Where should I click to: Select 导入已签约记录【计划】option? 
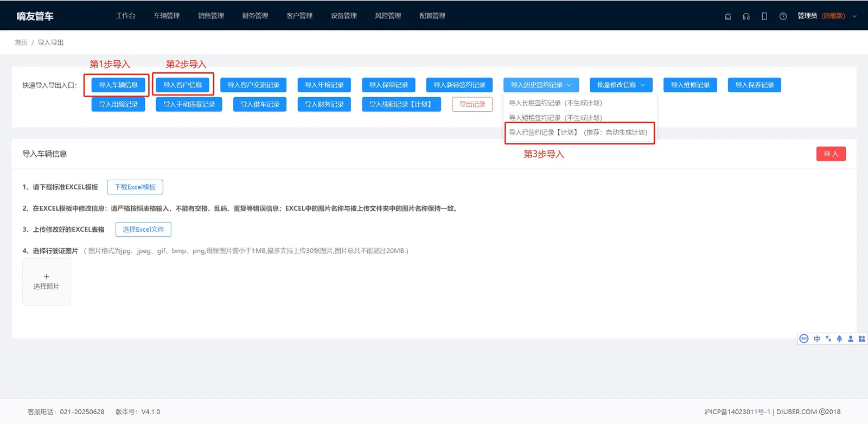point(580,132)
